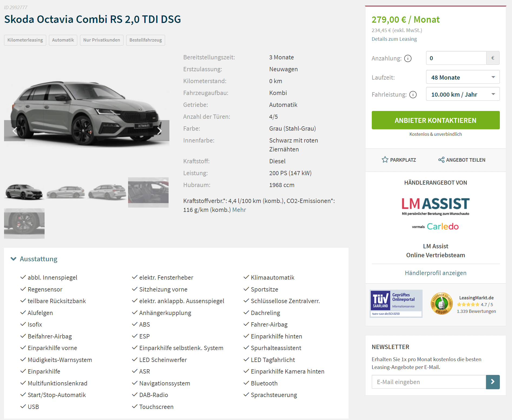Open Details zum Leasing link

click(x=394, y=39)
